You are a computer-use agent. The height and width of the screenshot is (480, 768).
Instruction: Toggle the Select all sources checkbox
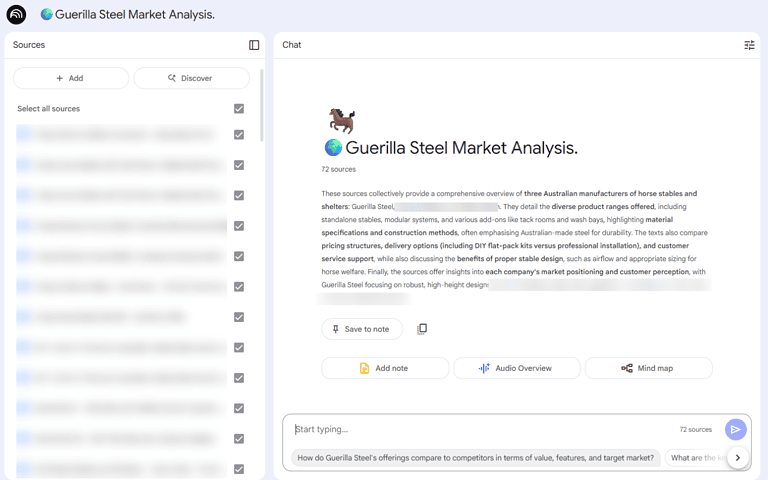(x=239, y=109)
